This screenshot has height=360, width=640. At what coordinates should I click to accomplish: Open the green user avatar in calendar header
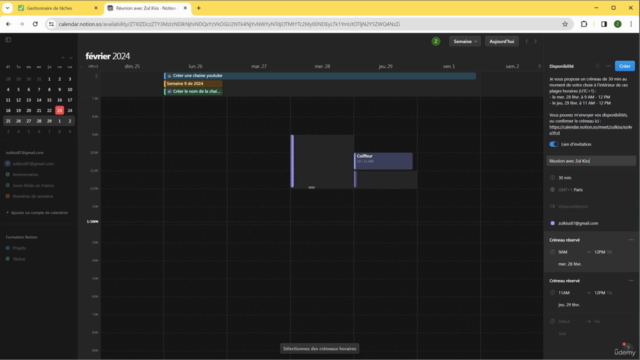[x=436, y=41]
